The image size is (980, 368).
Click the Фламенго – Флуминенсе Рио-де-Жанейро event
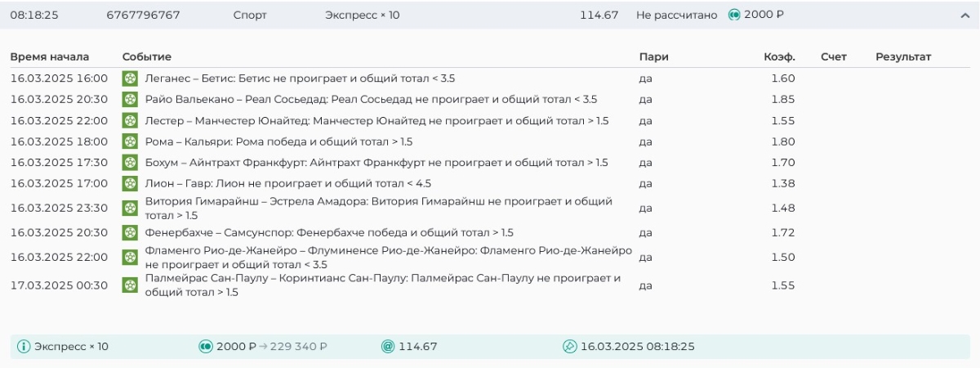[388, 258]
